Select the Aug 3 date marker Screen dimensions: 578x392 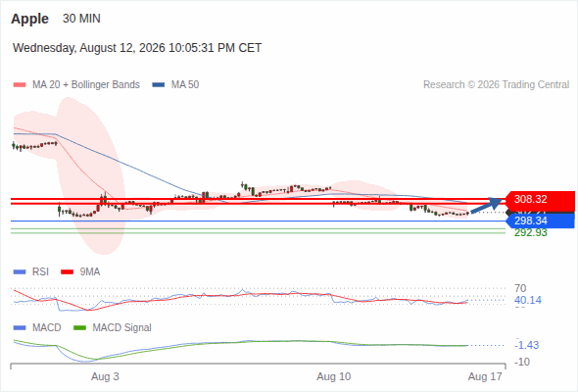(x=105, y=376)
